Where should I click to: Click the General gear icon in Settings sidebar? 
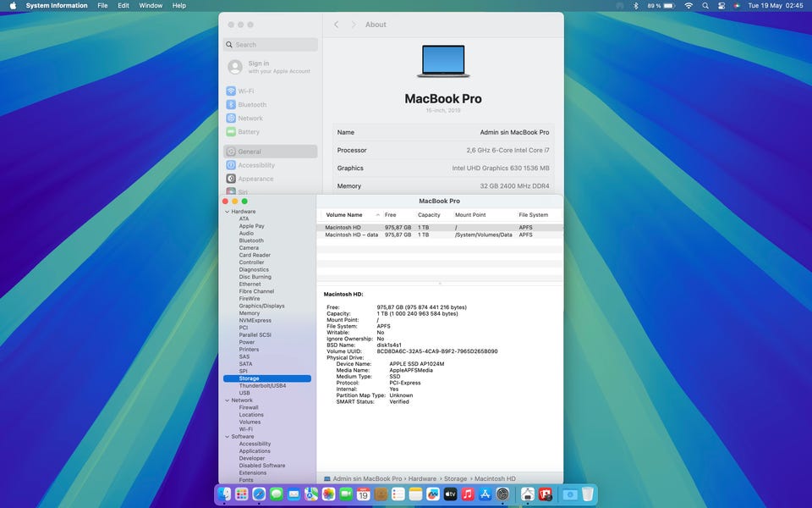coord(231,152)
